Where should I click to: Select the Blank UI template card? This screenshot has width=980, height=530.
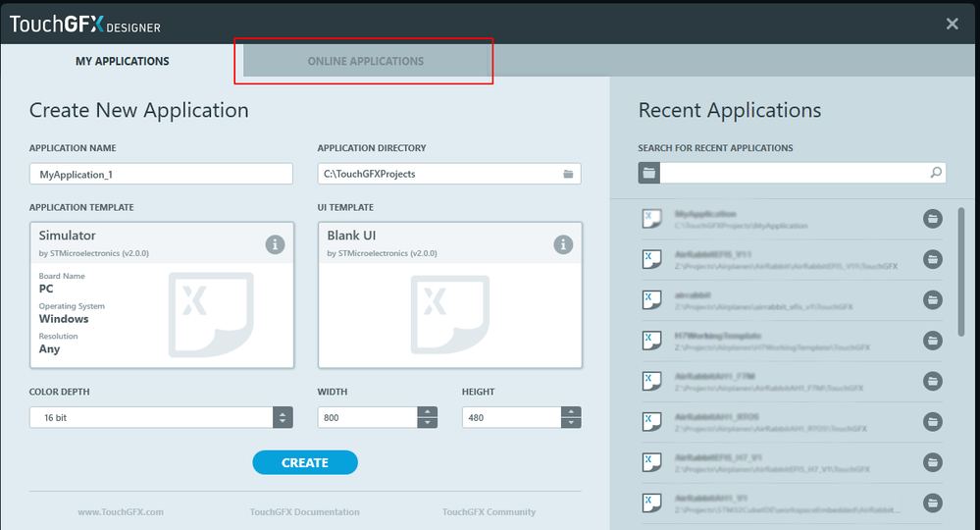(x=450, y=295)
